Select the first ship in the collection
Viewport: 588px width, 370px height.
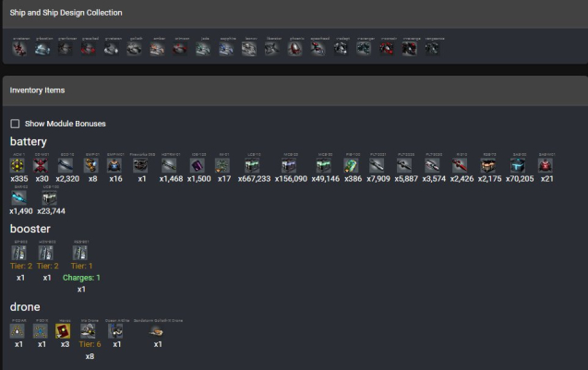tap(19, 48)
